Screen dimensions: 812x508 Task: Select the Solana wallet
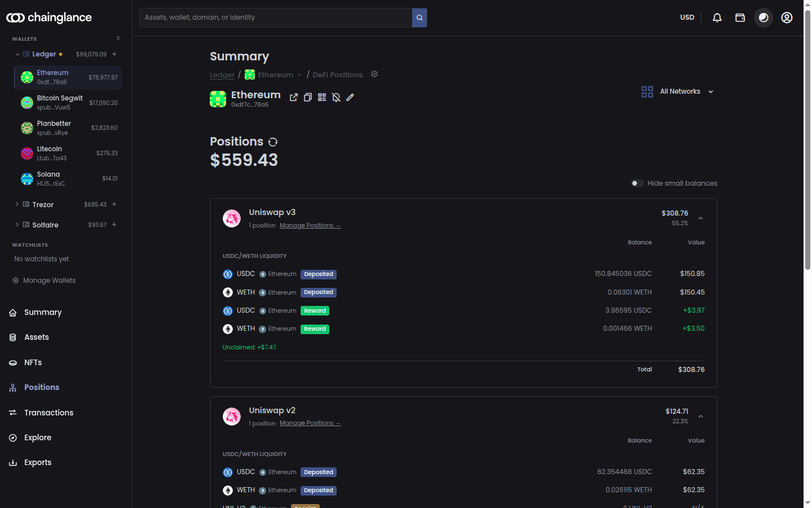point(68,179)
